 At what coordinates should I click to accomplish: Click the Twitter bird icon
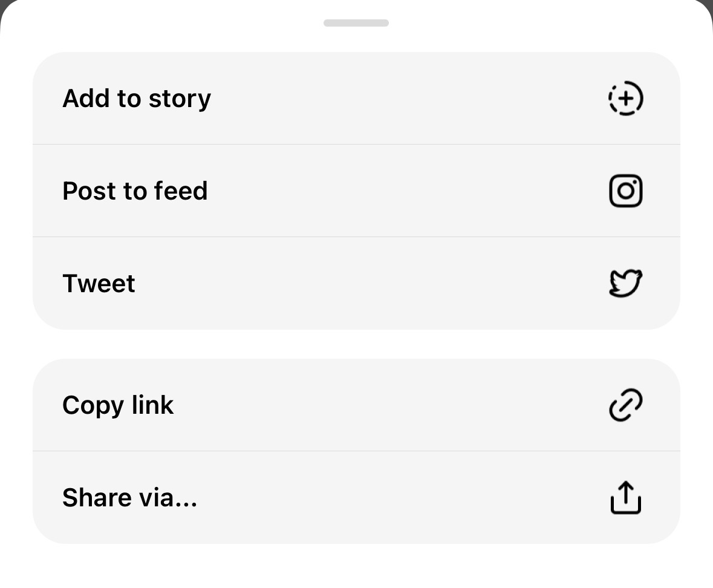625,283
